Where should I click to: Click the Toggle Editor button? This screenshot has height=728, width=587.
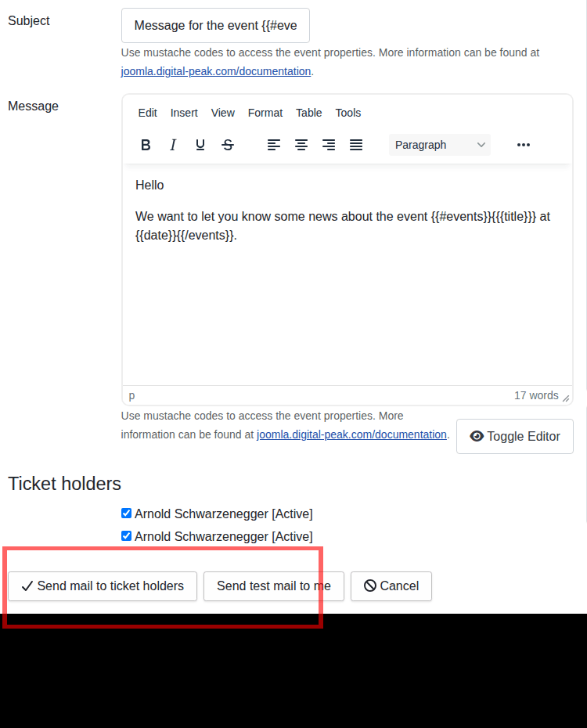click(515, 436)
